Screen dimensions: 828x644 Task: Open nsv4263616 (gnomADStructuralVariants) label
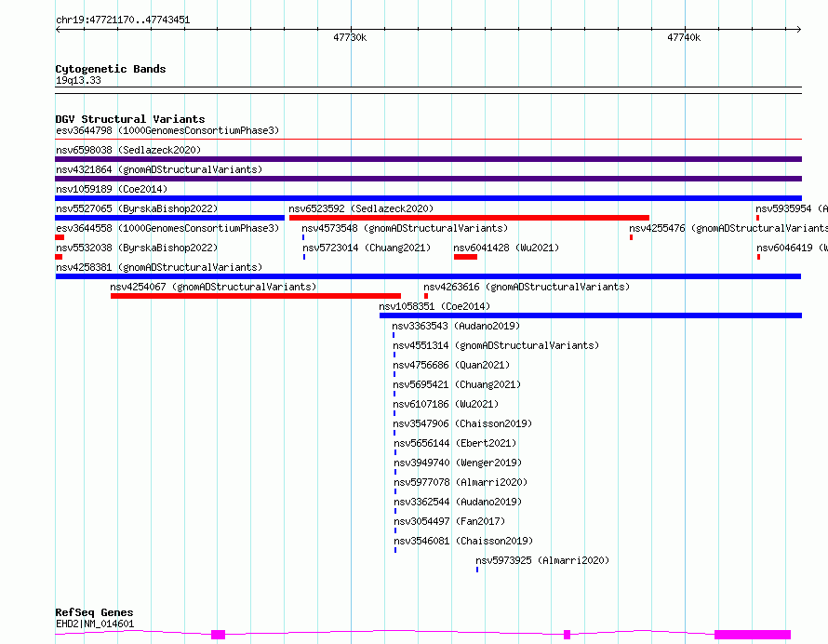point(527,287)
